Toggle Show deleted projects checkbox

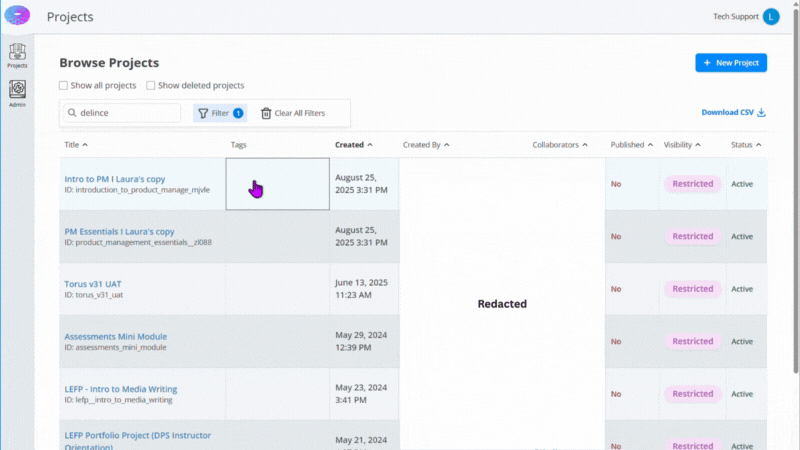coord(151,85)
